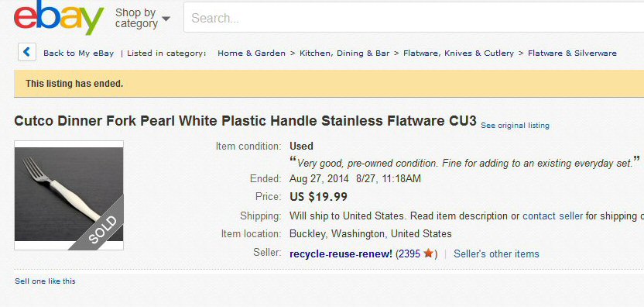Click the contact seller link
Viewport: 644px width, 307px height.
coord(553,216)
